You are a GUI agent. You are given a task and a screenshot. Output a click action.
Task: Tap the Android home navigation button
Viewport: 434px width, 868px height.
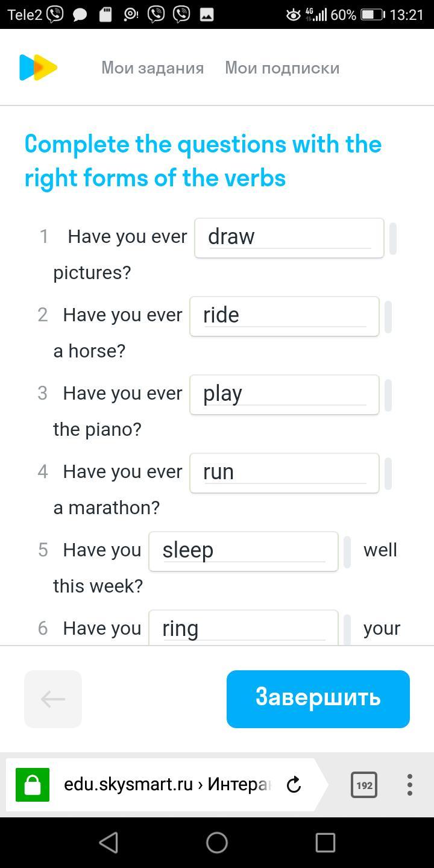click(x=217, y=843)
